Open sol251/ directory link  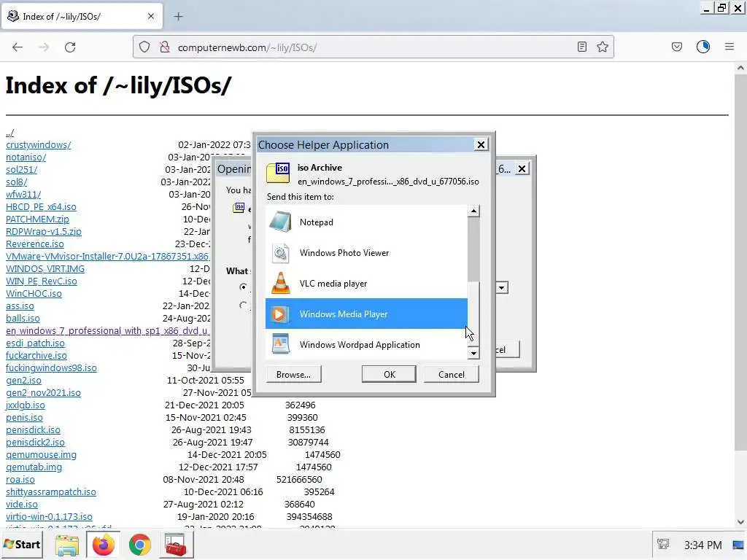tap(21, 169)
